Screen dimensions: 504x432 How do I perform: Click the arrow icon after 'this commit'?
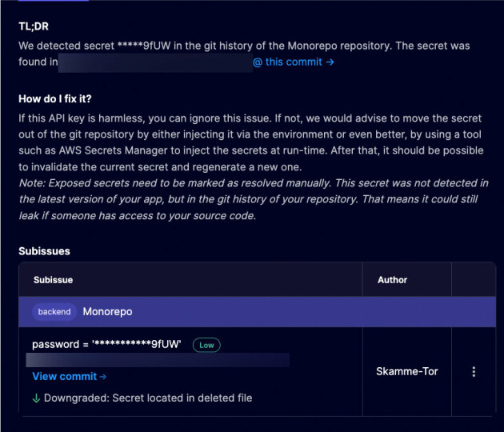coord(330,62)
